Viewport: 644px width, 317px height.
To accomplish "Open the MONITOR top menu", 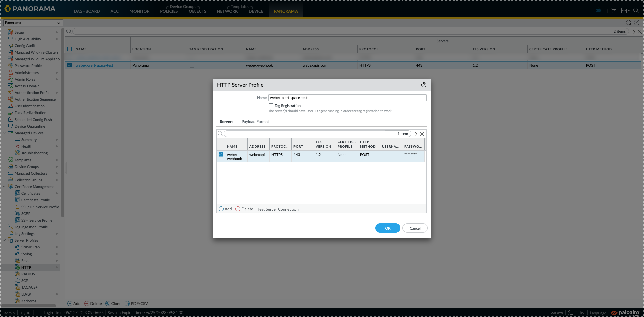I will (140, 11).
